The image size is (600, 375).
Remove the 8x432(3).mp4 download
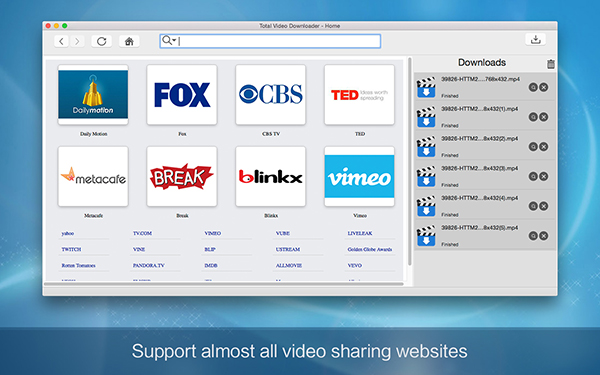(x=543, y=176)
